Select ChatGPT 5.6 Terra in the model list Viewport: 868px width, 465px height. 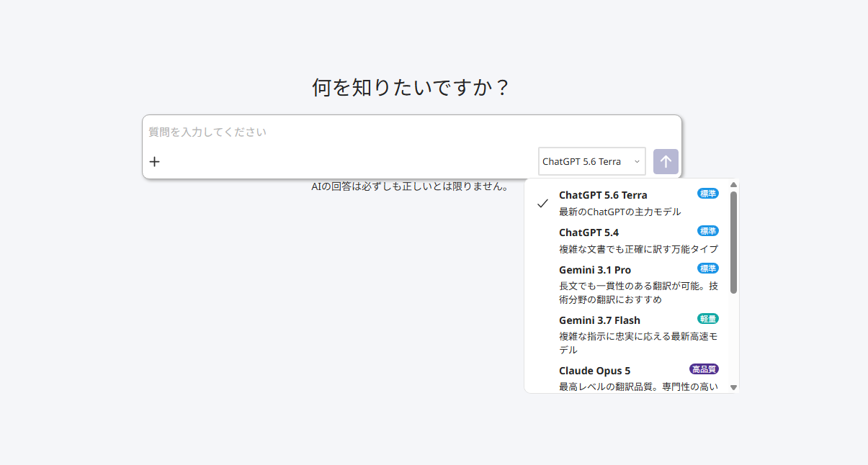[626, 203]
